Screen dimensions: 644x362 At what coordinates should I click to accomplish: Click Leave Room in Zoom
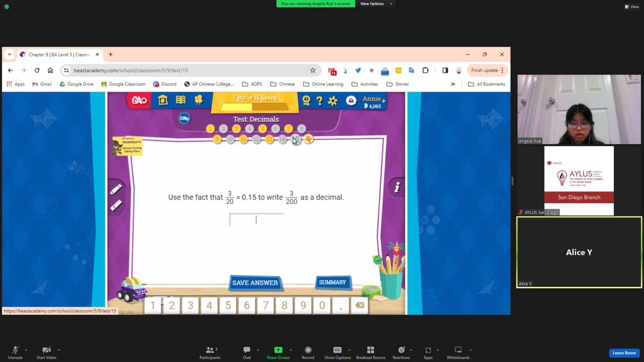624,353
